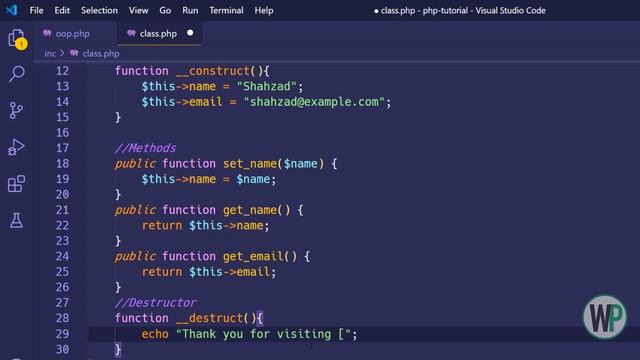Click "return $this->email;" on line 25

coord(209,272)
